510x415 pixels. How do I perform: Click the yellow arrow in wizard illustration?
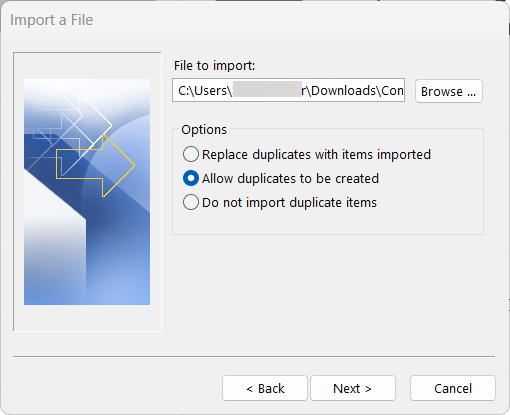pyautogui.click(x=95, y=165)
